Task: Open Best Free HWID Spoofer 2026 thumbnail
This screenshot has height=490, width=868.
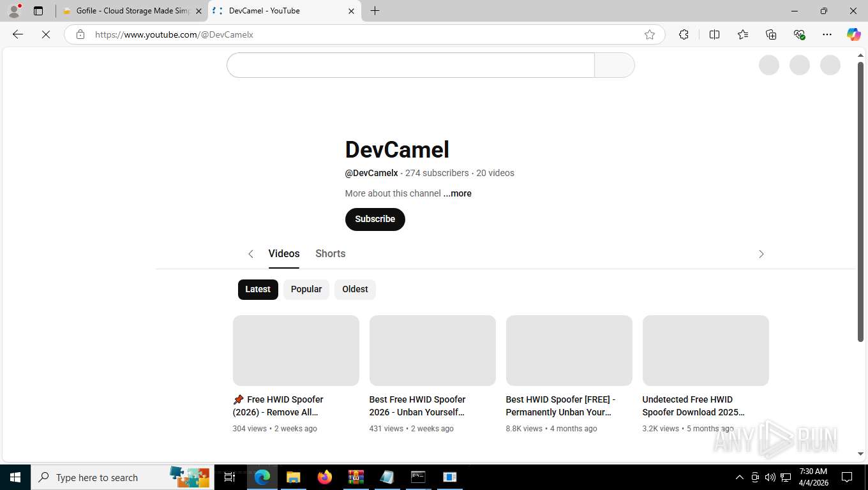Action: (x=433, y=350)
